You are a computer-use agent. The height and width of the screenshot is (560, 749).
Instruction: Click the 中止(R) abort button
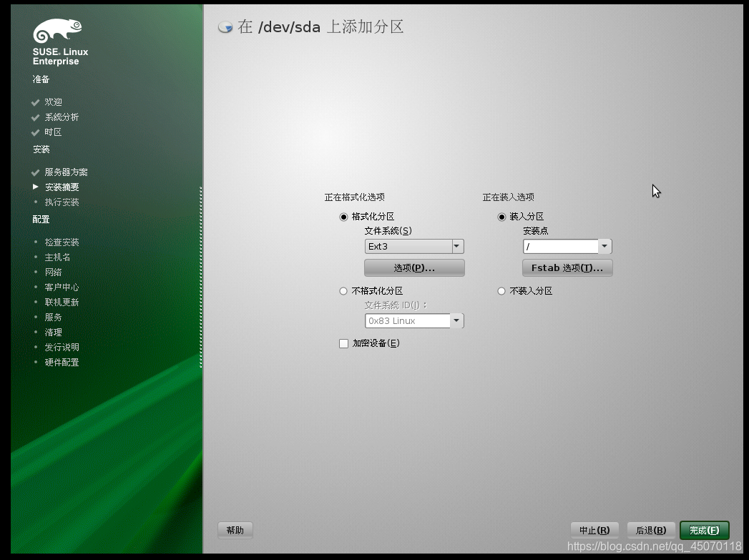click(594, 530)
